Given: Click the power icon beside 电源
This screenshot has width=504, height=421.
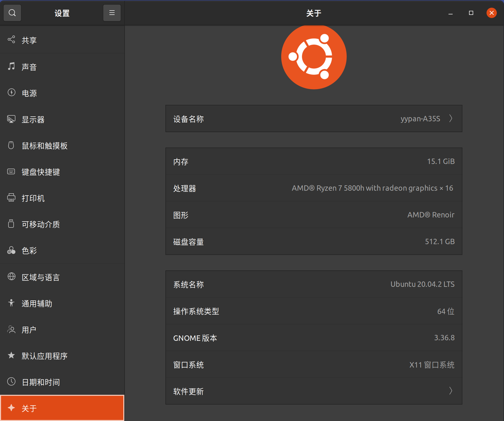Looking at the screenshot, I should pos(11,93).
